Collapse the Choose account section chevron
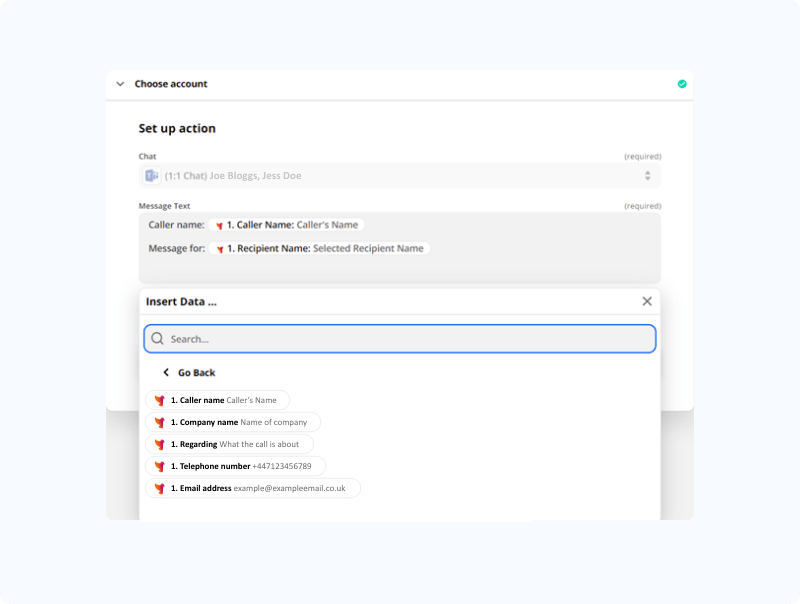Viewport: 800px width, 604px height. pyautogui.click(x=120, y=84)
